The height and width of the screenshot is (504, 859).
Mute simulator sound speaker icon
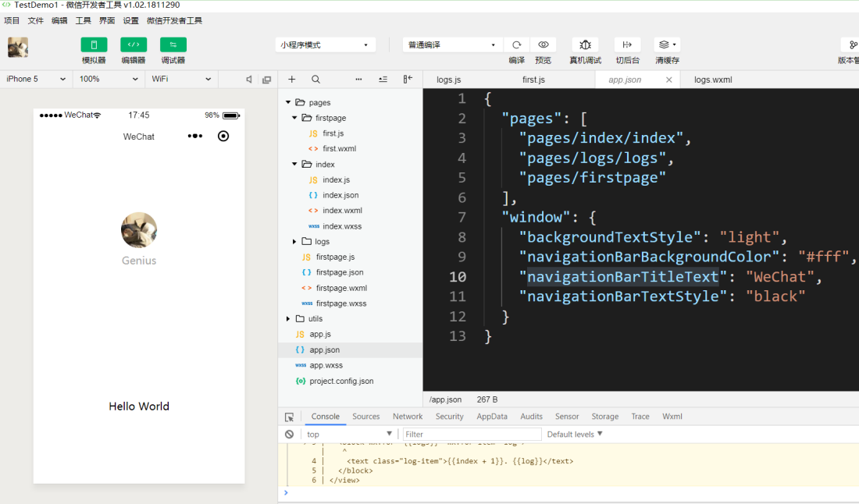(x=248, y=80)
